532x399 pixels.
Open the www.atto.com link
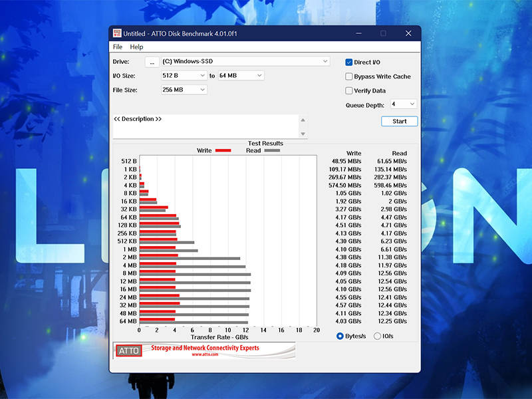(x=205, y=354)
